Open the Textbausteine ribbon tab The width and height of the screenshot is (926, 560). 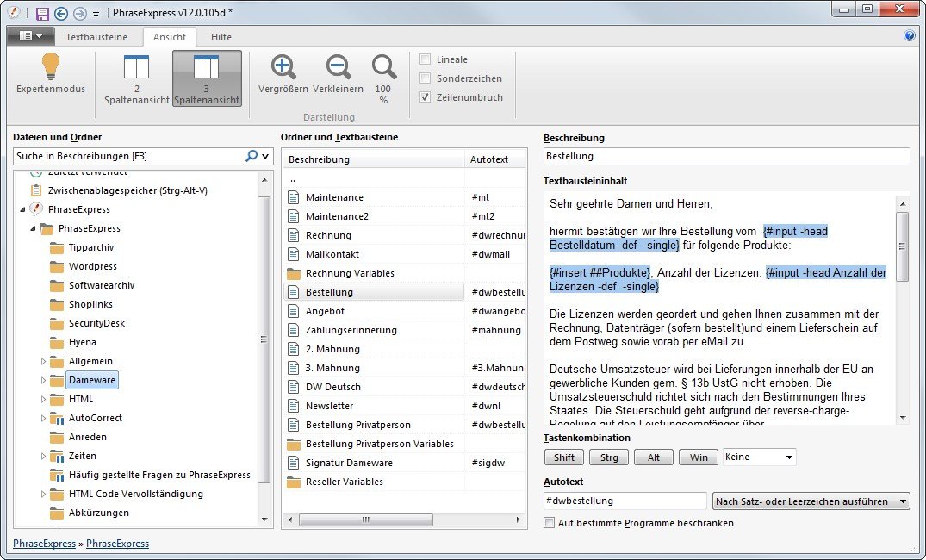(96, 37)
